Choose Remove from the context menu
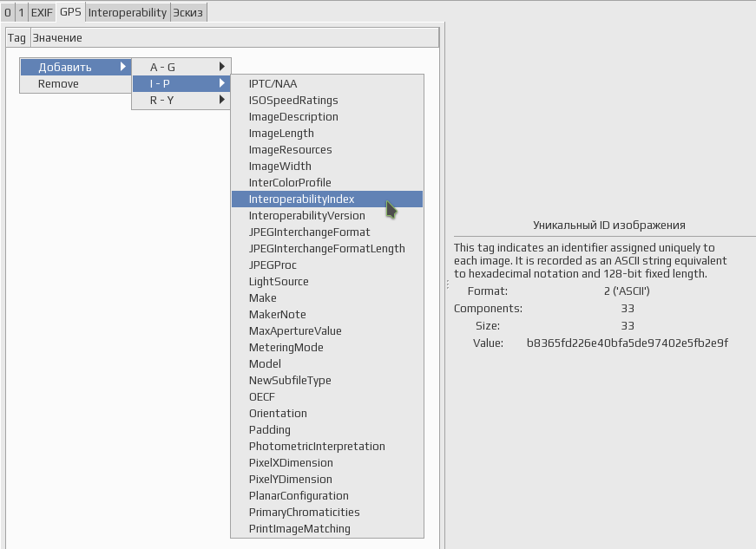Viewport: 756px width, 549px height. point(76,84)
